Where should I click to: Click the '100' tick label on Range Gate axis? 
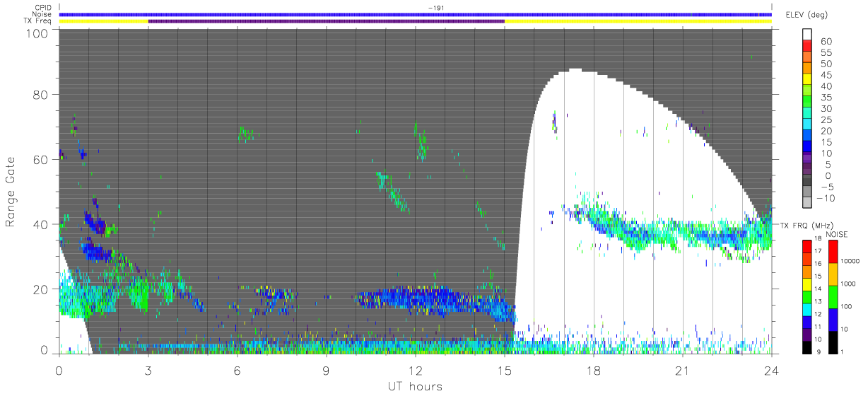(x=37, y=33)
